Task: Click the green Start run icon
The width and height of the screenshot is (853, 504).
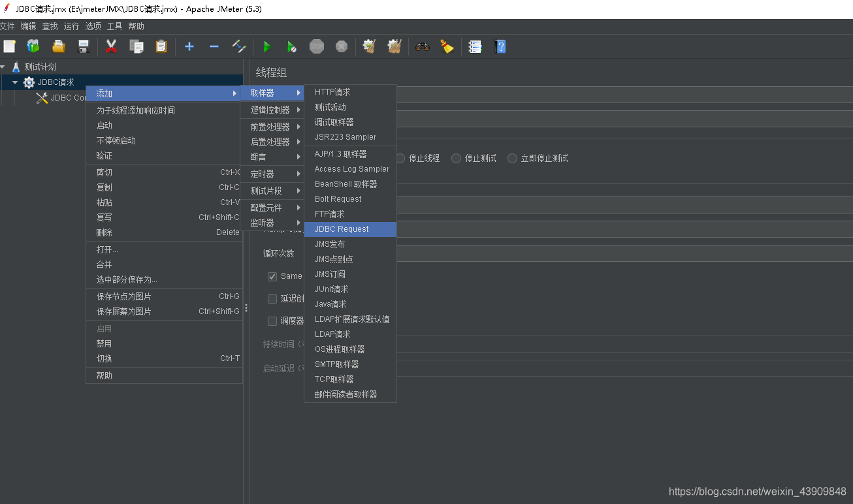Action: click(266, 46)
